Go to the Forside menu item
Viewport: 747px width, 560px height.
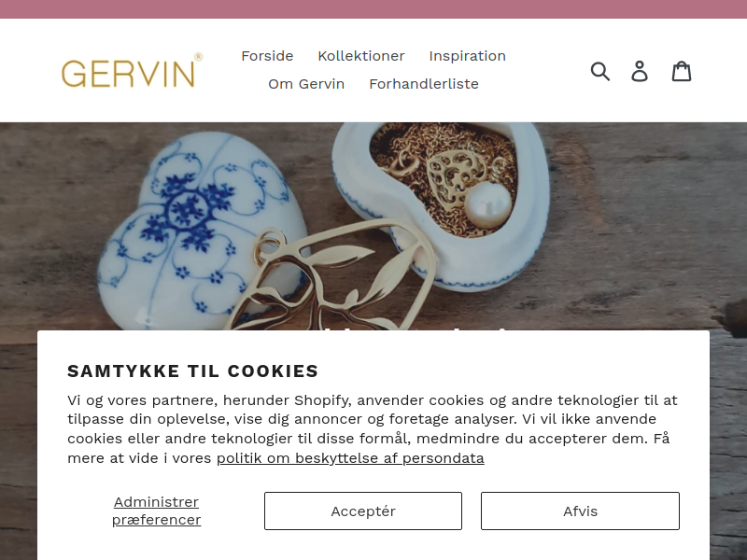pos(267,56)
